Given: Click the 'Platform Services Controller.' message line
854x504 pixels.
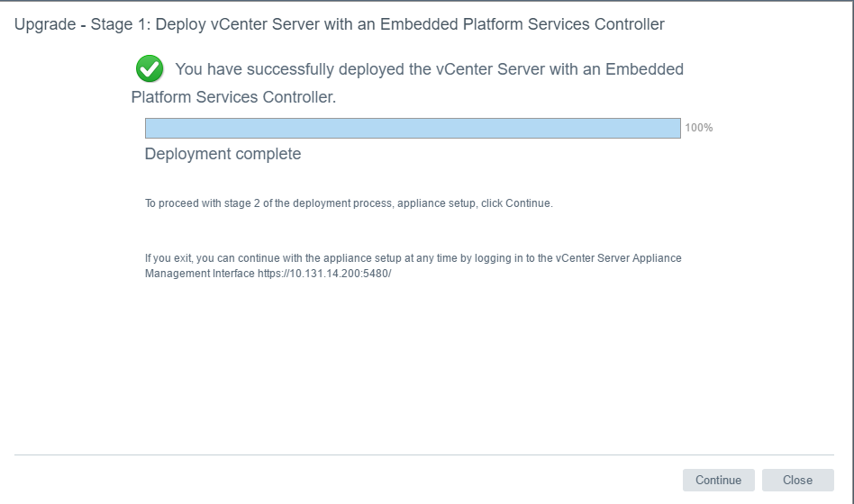Looking at the screenshot, I should 233,97.
